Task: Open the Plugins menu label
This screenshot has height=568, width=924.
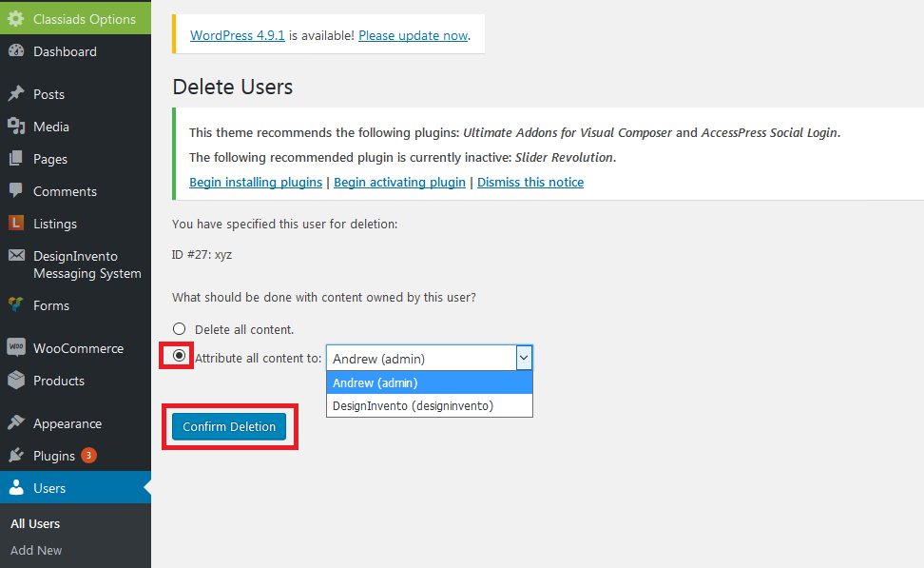Action: 54,457
